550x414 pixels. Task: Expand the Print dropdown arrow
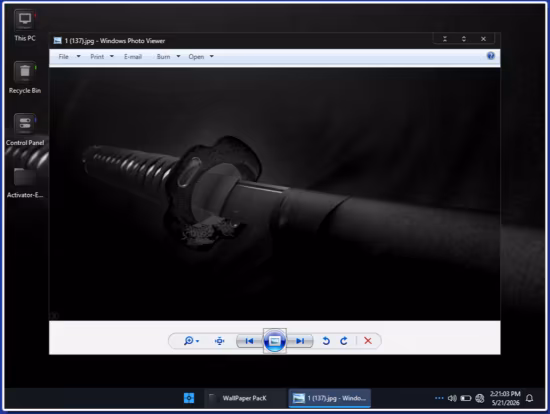[x=112, y=56]
